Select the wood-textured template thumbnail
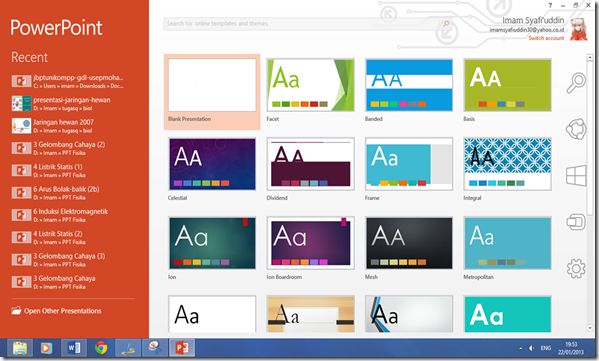The height and width of the screenshot is (361, 599). (311, 314)
